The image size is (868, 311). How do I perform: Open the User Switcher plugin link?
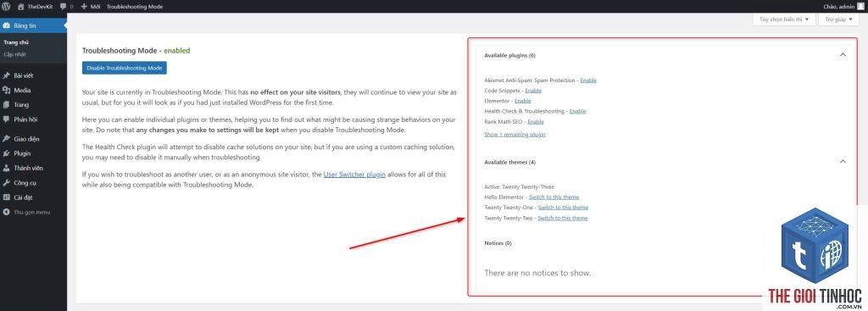pos(354,175)
